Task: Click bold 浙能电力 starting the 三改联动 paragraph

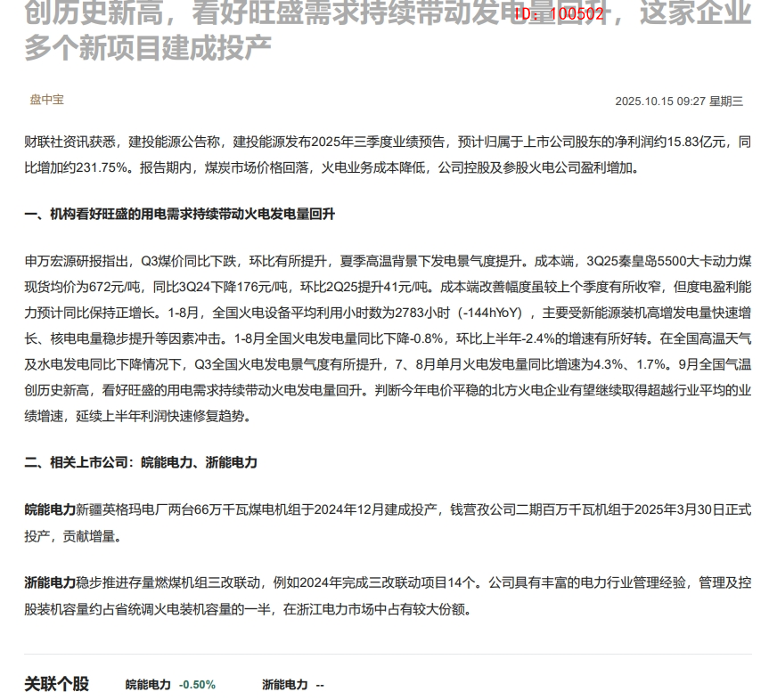Action: (50, 583)
